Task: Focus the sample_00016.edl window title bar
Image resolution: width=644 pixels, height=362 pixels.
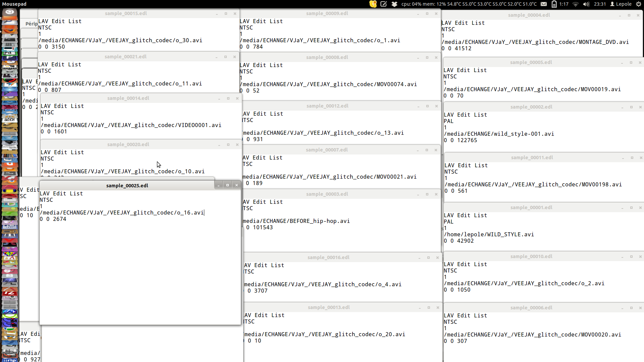Action: click(x=328, y=257)
